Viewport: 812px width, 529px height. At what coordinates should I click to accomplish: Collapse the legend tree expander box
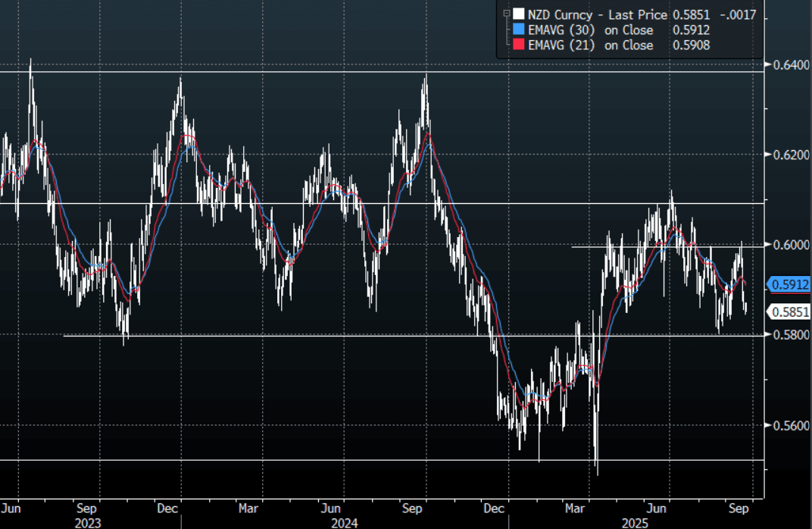pos(505,14)
